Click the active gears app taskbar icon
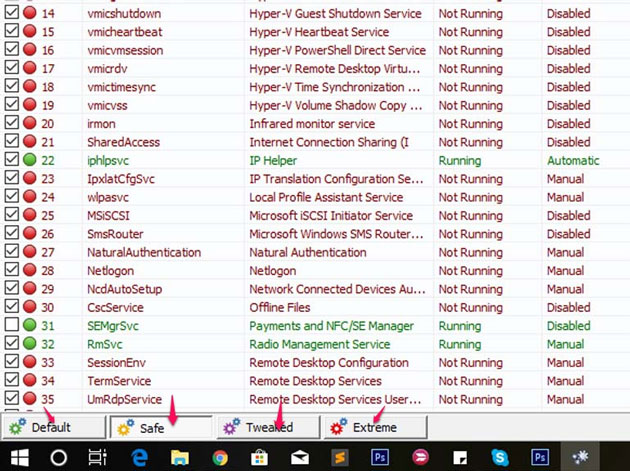Screen dimensions: 630x471 pyautogui.click(x=580, y=457)
